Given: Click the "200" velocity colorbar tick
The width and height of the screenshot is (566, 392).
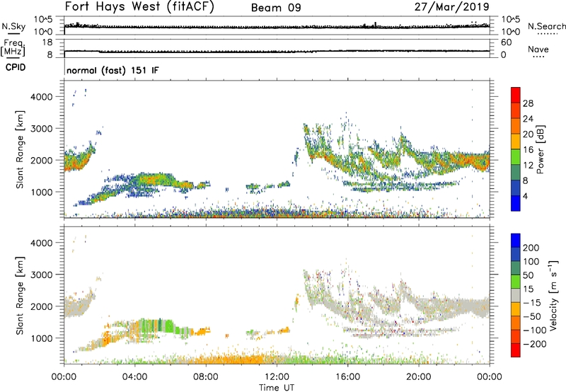Looking at the screenshot, I should 531,248.
